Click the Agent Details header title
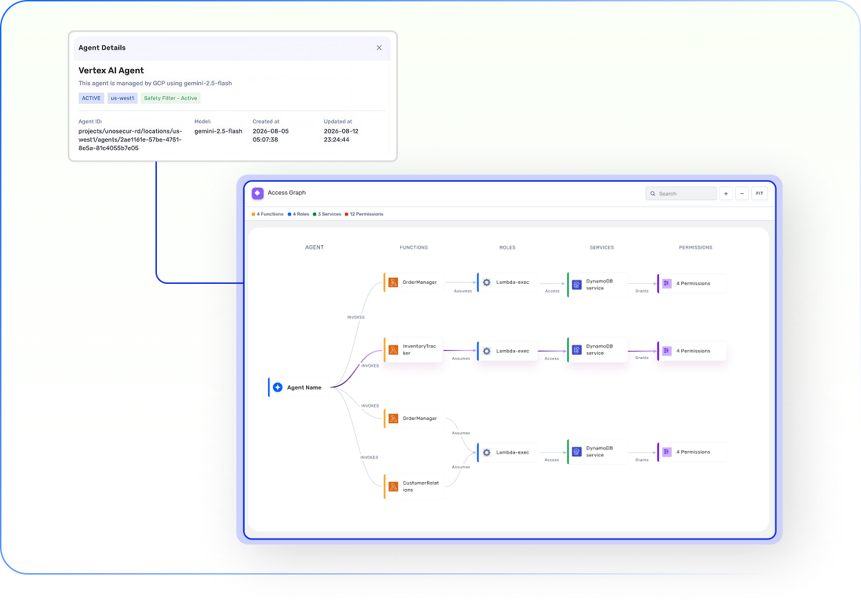The image size is (861, 616). [102, 48]
